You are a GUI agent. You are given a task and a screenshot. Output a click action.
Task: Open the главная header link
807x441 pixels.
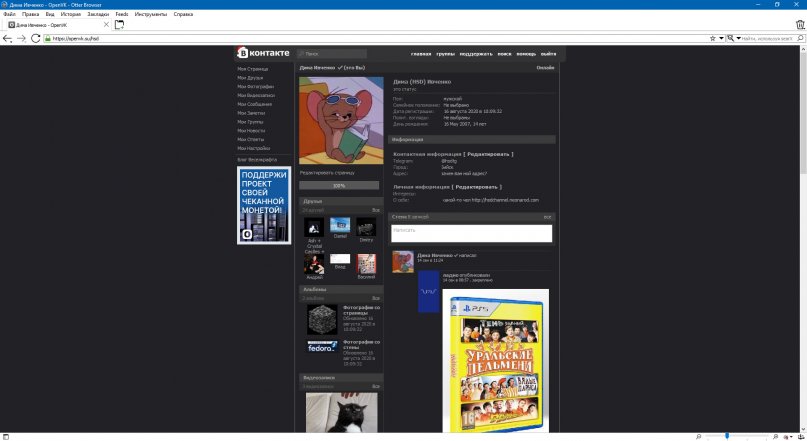(x=420, y=54)
